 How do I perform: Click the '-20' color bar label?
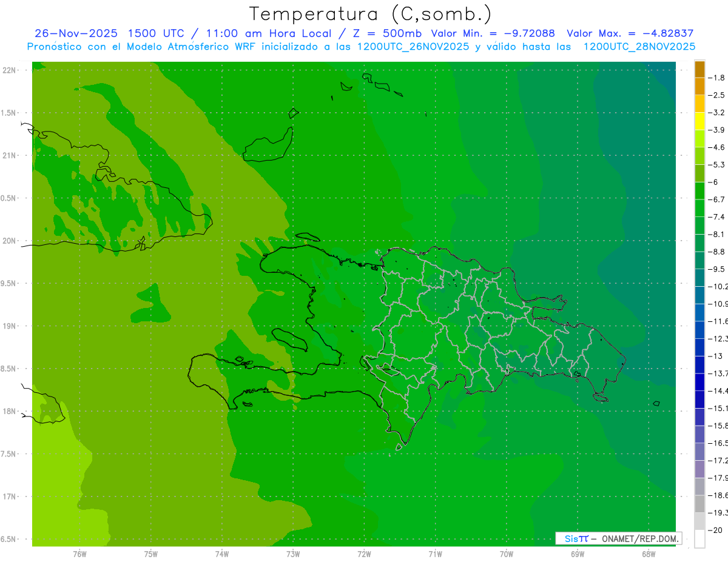coord(715,530)
